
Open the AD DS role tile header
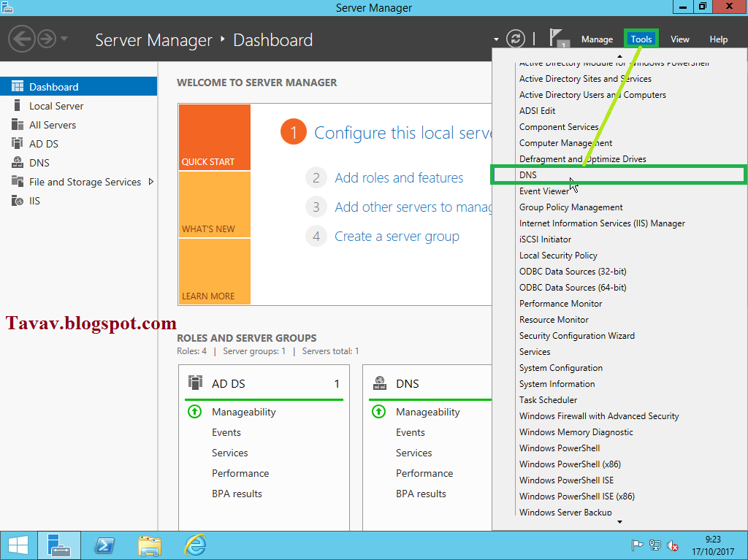pyautogui.click(x=264, y=383)
